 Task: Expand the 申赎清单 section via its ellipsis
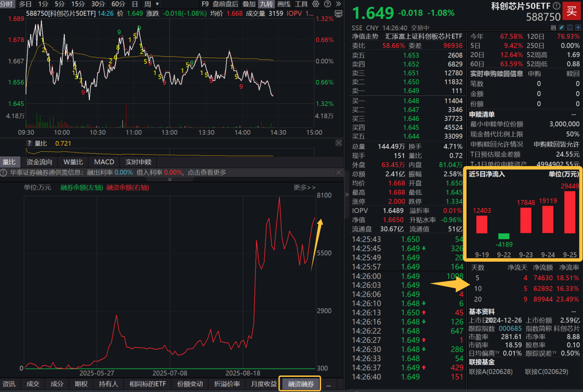click(x=575, y=114)
